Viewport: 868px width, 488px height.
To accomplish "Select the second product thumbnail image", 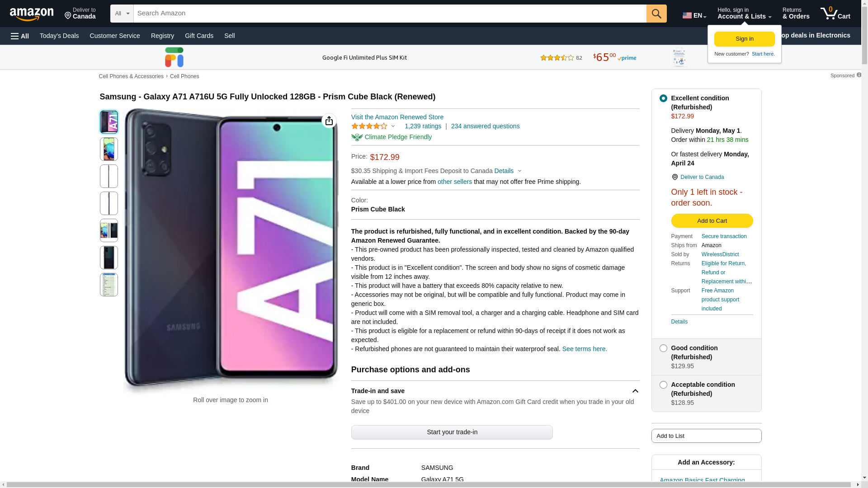I will [108, 149].
